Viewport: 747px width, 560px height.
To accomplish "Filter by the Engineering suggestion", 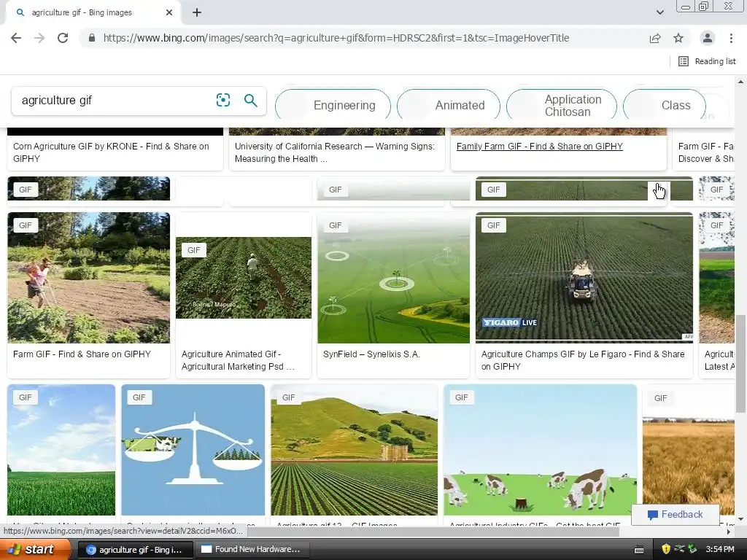I will pos(333,105).
